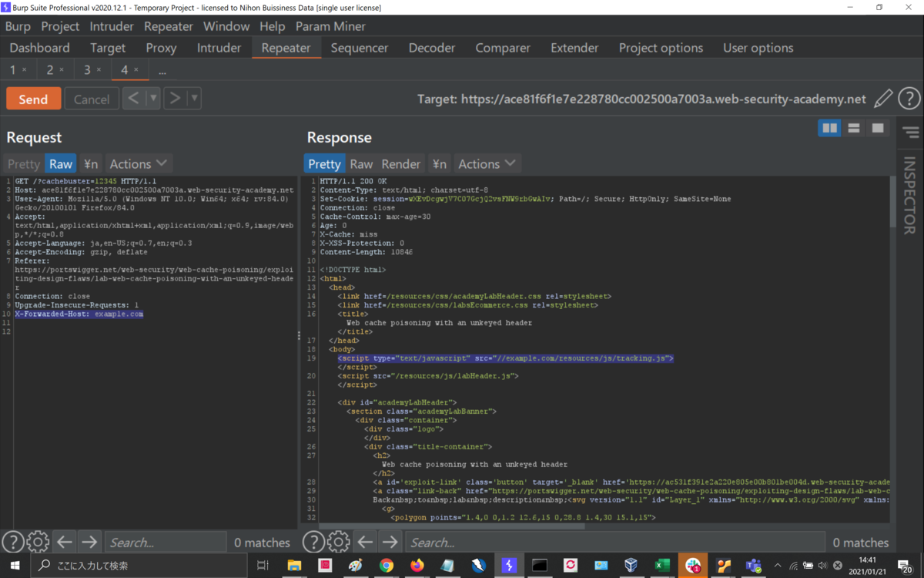Viewport: 924px width, 578px height.
Task: Jump to next match in response search
Action: 390,543
